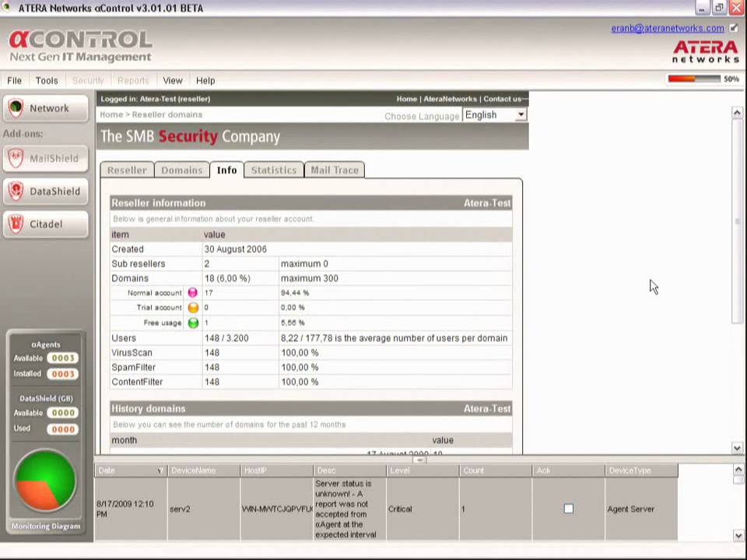Click the orange Trial account indicator ball
Viewport: 747px width, 560px height.
point(193,308)
